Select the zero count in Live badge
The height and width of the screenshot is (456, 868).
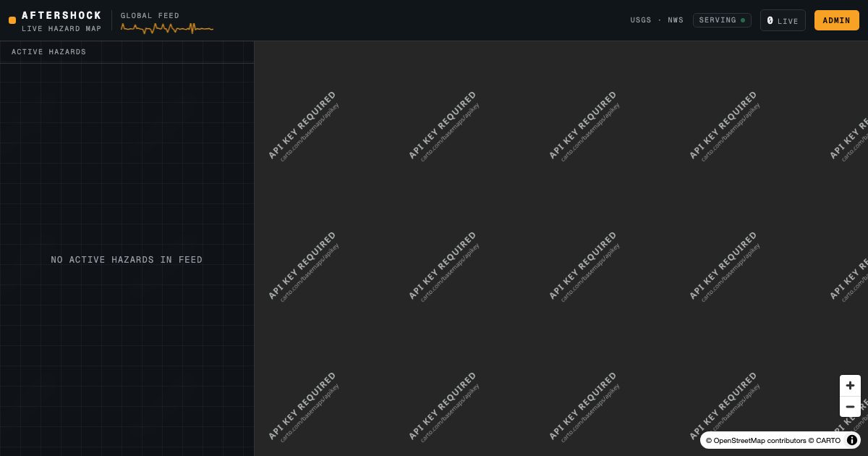(x=770, y=21)
